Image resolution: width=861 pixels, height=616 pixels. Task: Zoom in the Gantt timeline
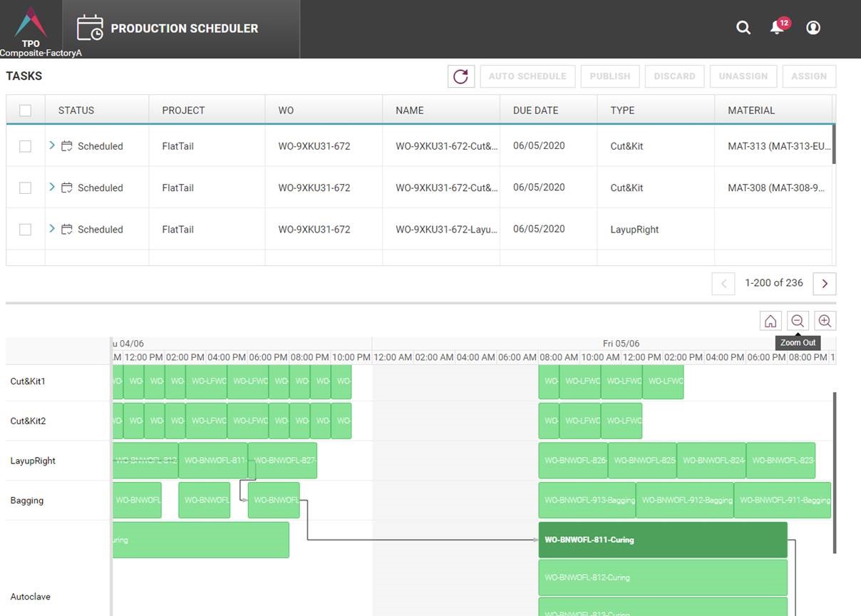825,321
